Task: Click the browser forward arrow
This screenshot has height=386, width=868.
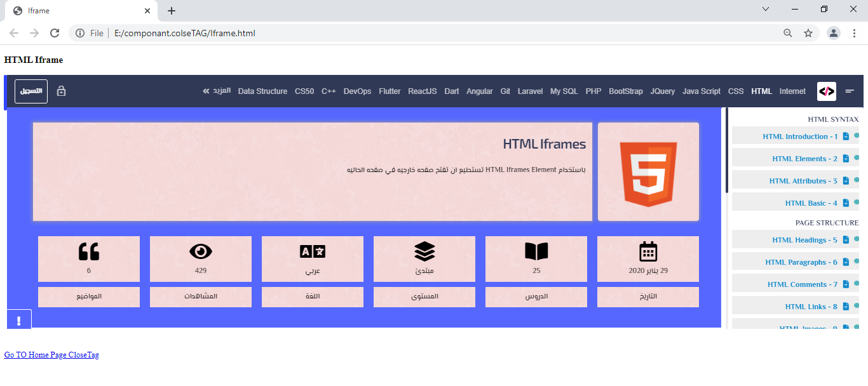Action: point(34,33)
